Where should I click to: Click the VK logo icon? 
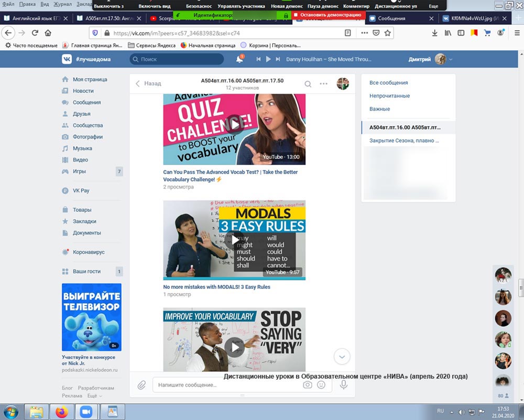point(67,59)
